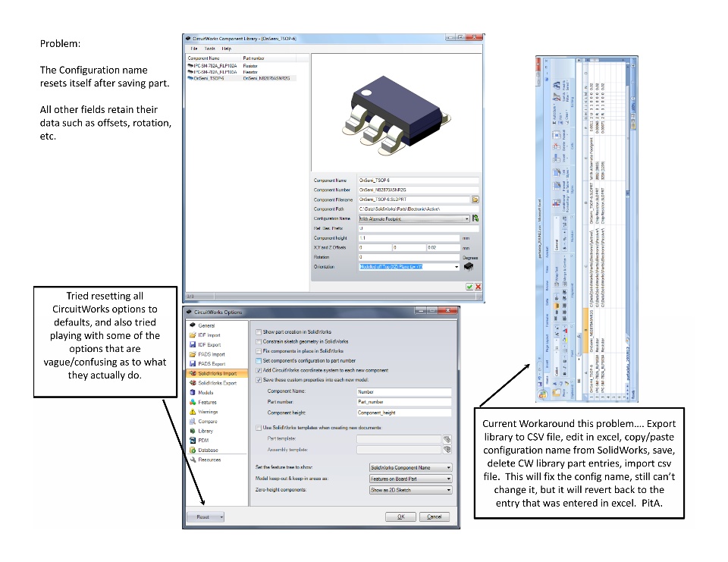Select the second IPC-SM-782A component row
Image resolution: width=728 pixels, height=562 pixels.
pos(240,72)
